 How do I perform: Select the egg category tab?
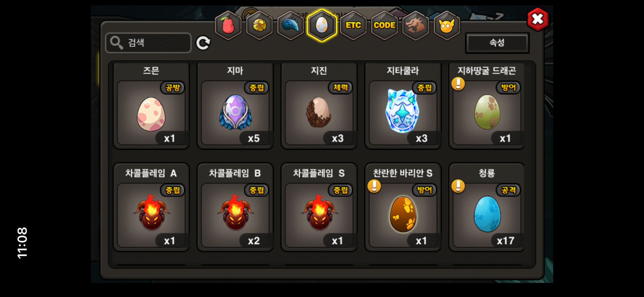[322, 25]
